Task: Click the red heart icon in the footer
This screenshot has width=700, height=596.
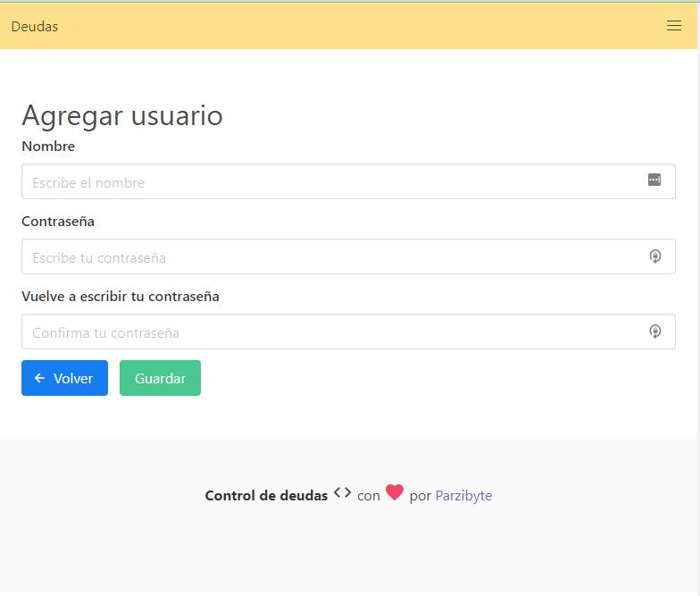Action: click(395, 492)
